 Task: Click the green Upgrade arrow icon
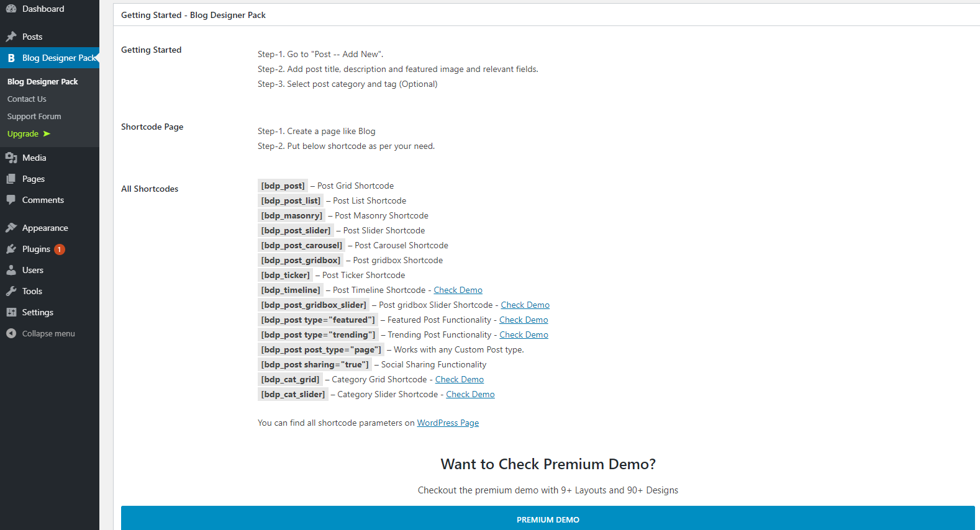pos(47,133)
